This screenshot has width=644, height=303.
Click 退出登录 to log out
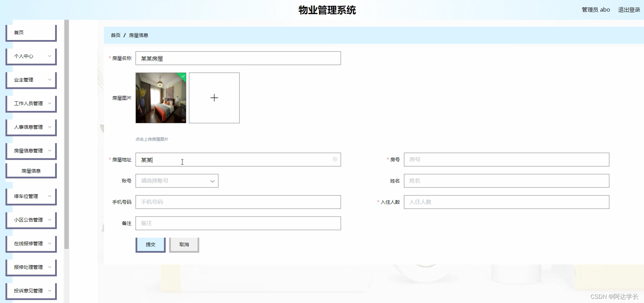629,10
